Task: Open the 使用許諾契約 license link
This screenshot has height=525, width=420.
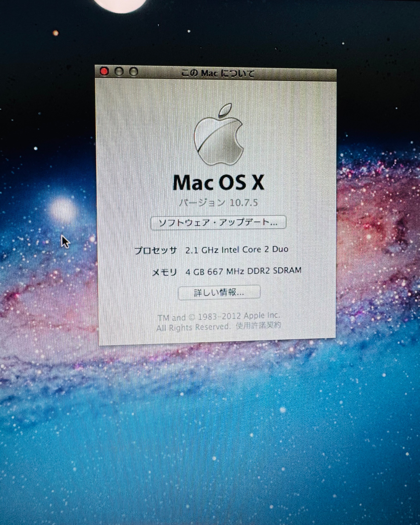Action: coord(258,325)
